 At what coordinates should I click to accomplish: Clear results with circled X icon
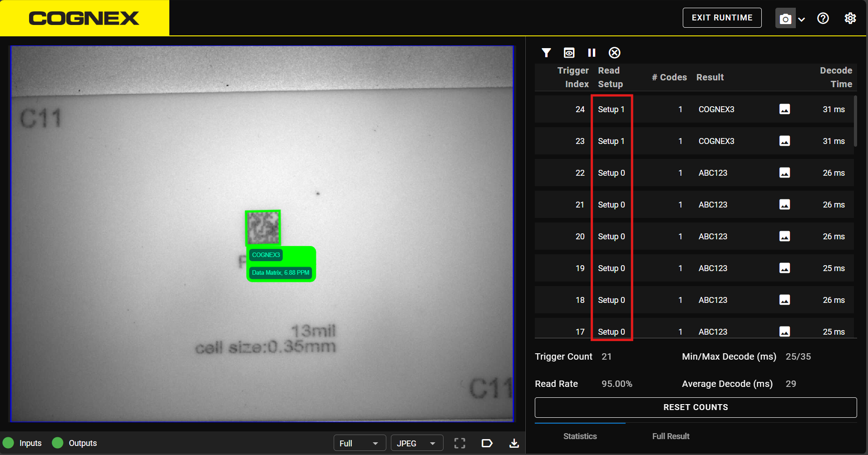(x=614, y=53)
